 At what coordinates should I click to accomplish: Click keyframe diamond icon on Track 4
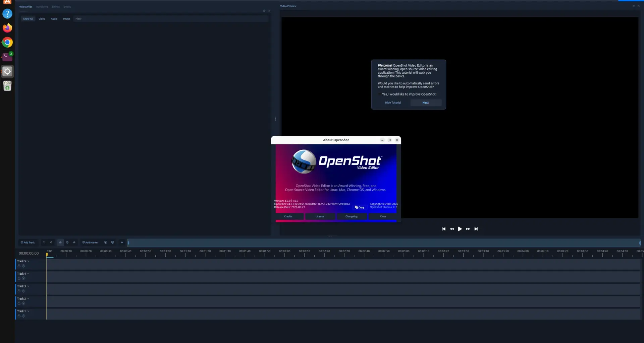click(x=23, y=278)
